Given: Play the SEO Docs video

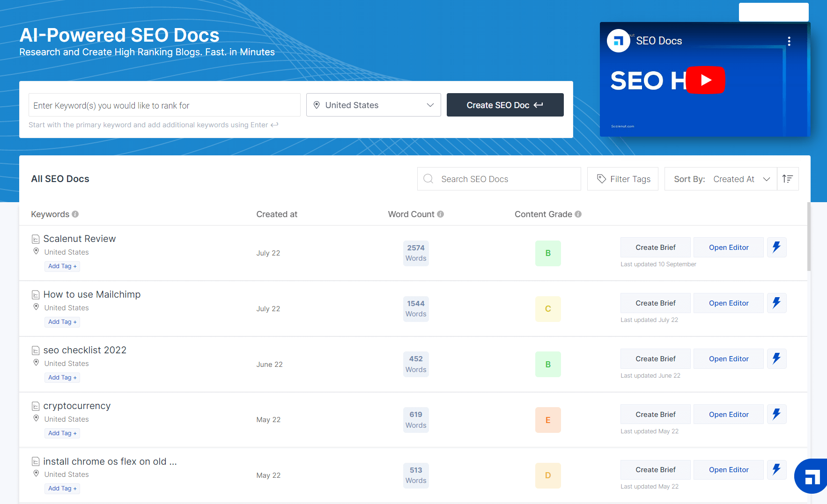Looking at the screenshot, I should (x=705, y=80).
